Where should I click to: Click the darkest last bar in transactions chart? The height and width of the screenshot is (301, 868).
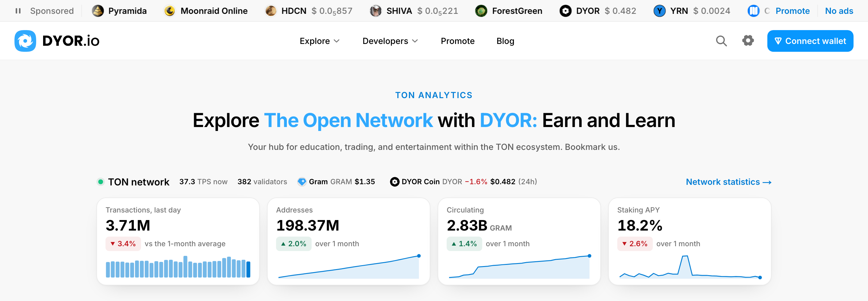248,269
